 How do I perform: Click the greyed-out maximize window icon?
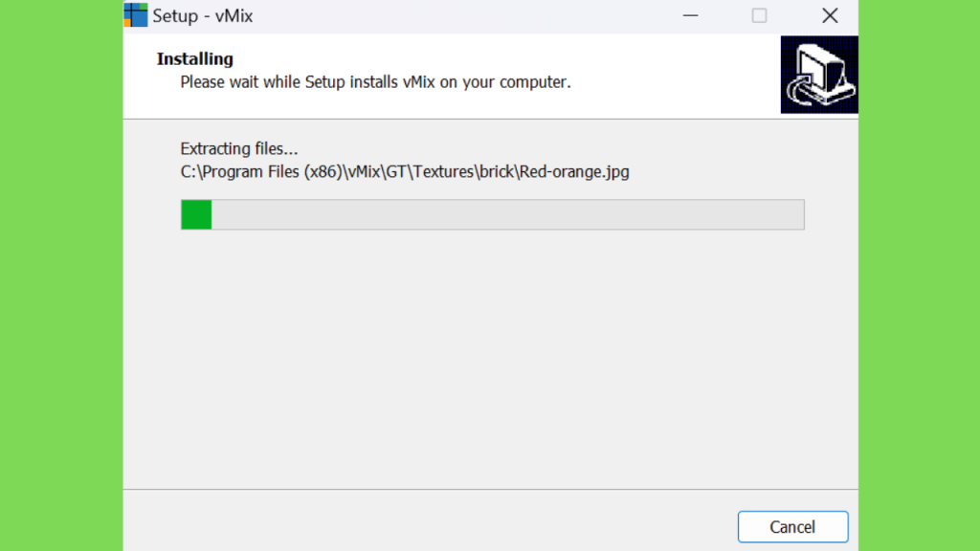coord(759,15)
